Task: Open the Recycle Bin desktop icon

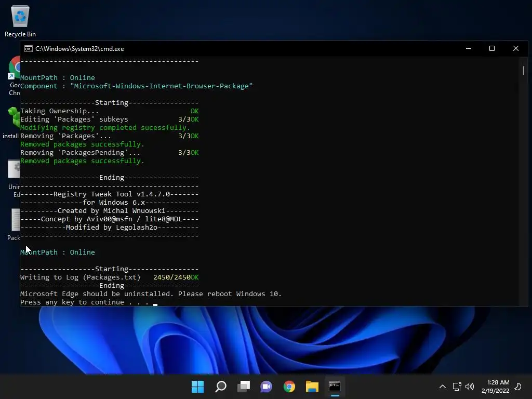Action: 20,21
